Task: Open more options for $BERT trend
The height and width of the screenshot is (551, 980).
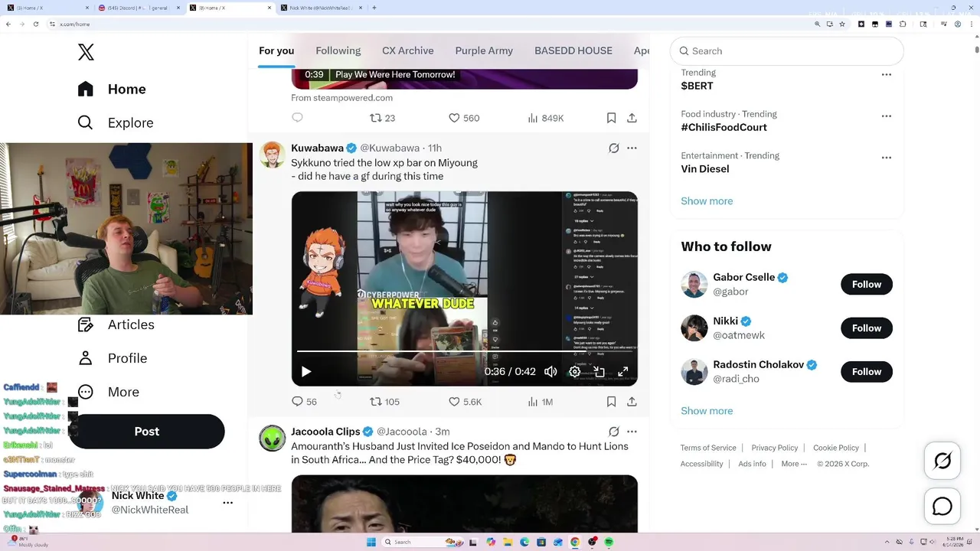Action: click(887, 75)
